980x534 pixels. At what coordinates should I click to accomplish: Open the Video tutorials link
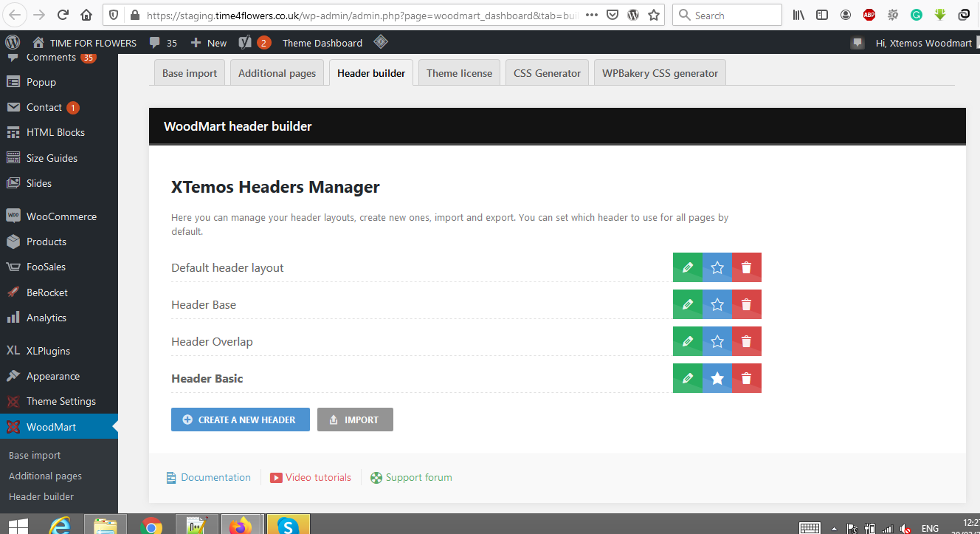[311, 477]
